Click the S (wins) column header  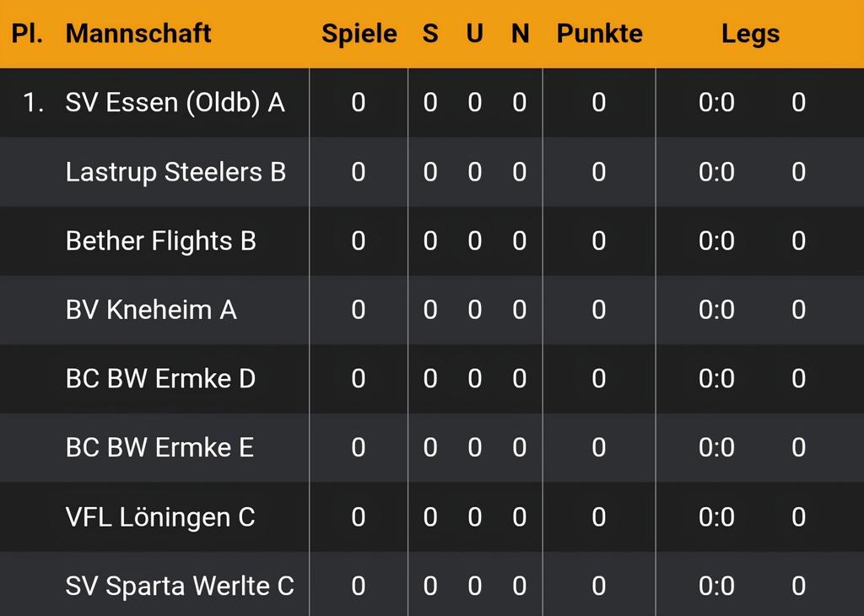pos(430,34)
